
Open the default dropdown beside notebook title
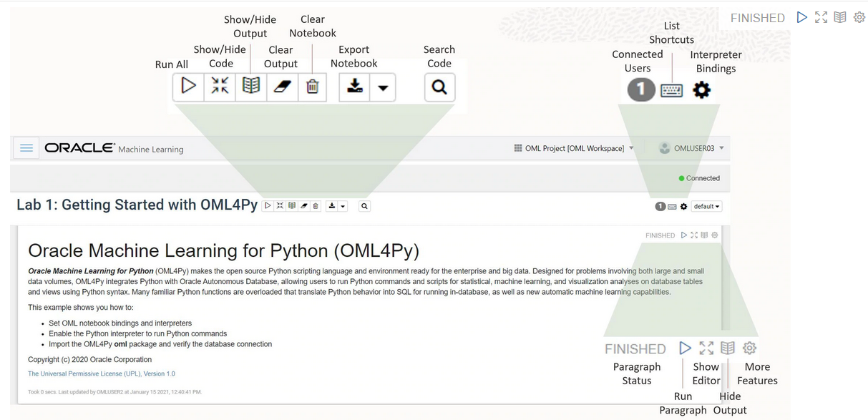pos(706,206)
